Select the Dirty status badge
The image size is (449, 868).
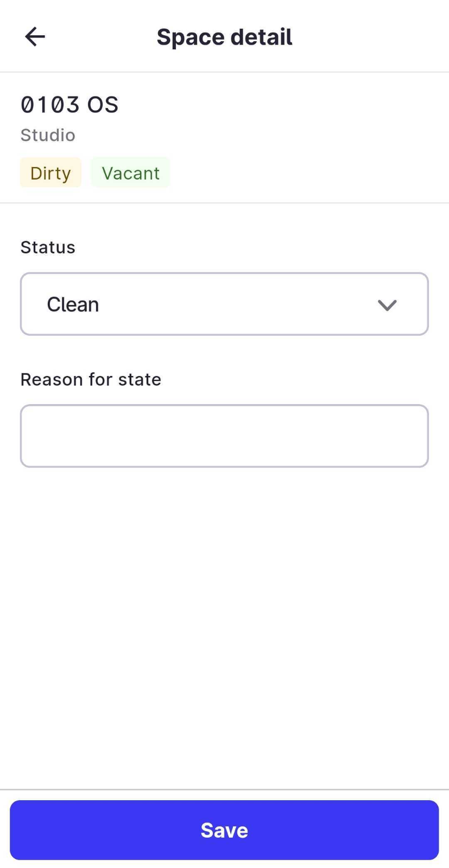50,173
